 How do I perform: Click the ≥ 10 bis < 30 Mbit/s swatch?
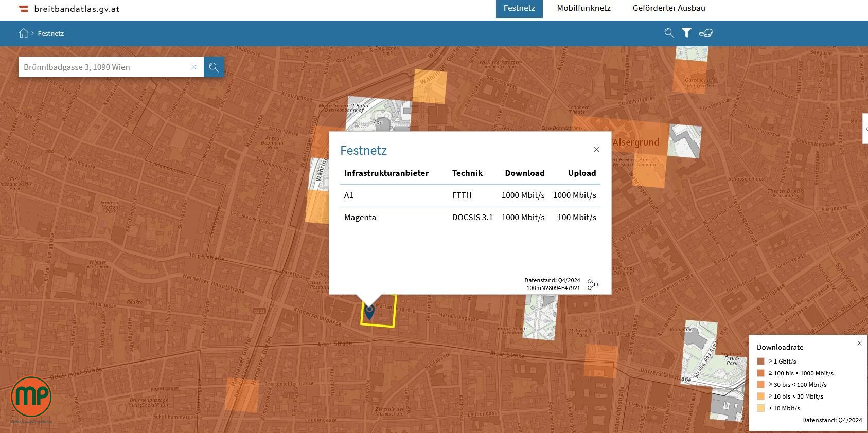(760, 396)
